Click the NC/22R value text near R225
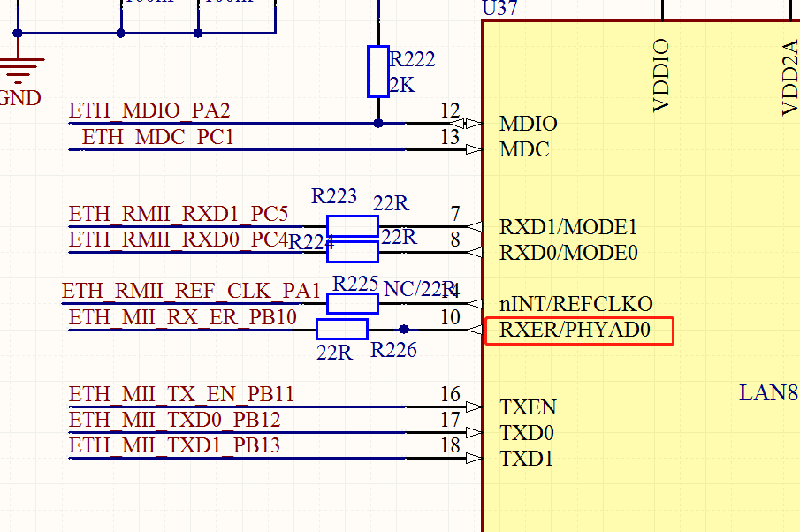 tap(412, 288)
